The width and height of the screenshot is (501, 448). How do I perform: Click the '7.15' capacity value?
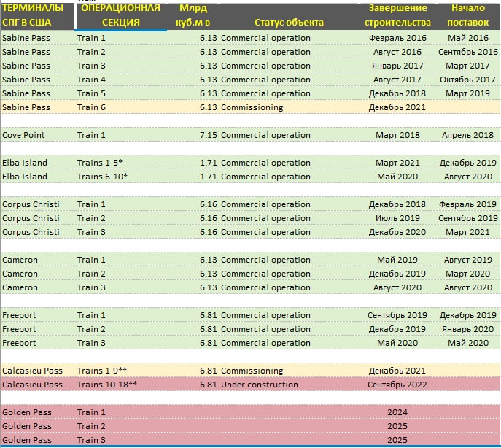[209, 135]
